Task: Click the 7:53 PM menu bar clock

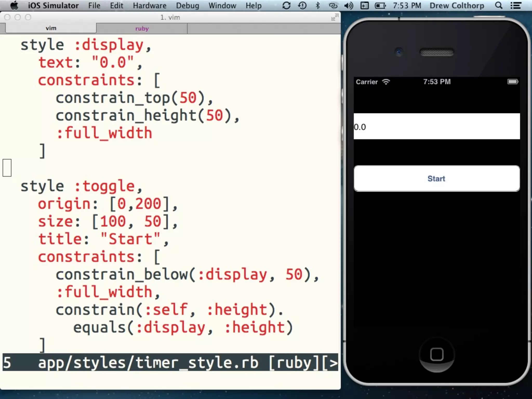Action: point(407,5)
